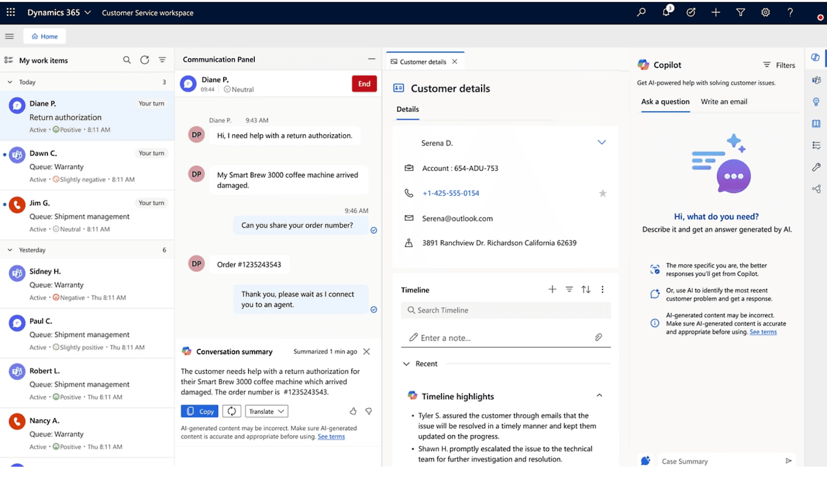Open Paul C. Shipment management work item
Image resolution: width=827 pixels, height=504 pixels.
coord(87,334)
